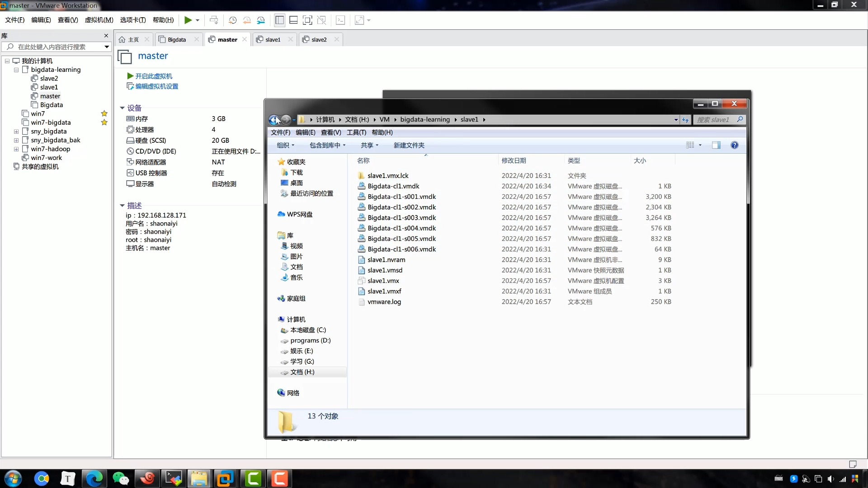Screen dimensions: 868x488
Task: Toggle the library sidebar view
Action: 279,20
